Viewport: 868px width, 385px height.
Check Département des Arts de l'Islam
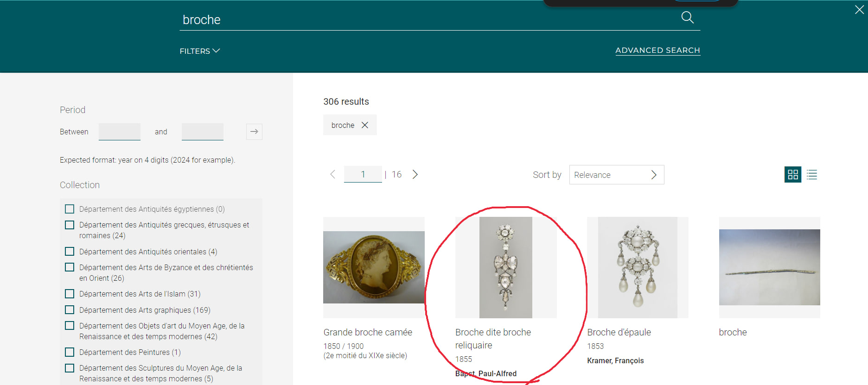[x=70, y=294]
